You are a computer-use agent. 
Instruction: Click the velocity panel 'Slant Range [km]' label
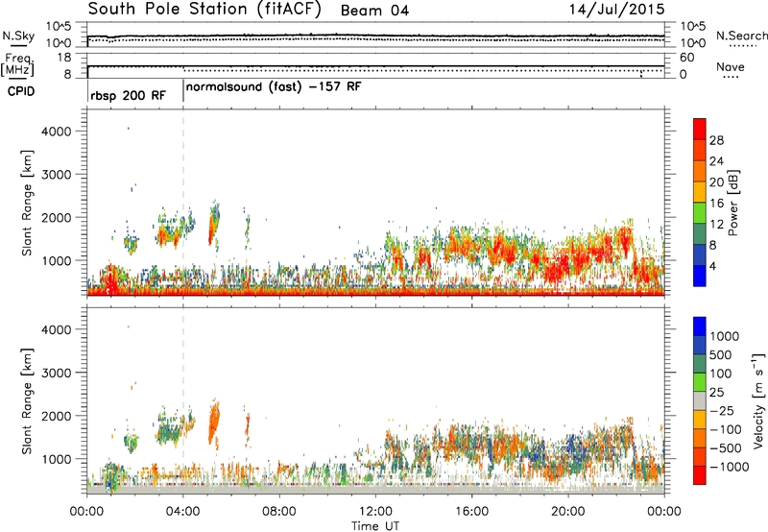click(x=27, y=400)
